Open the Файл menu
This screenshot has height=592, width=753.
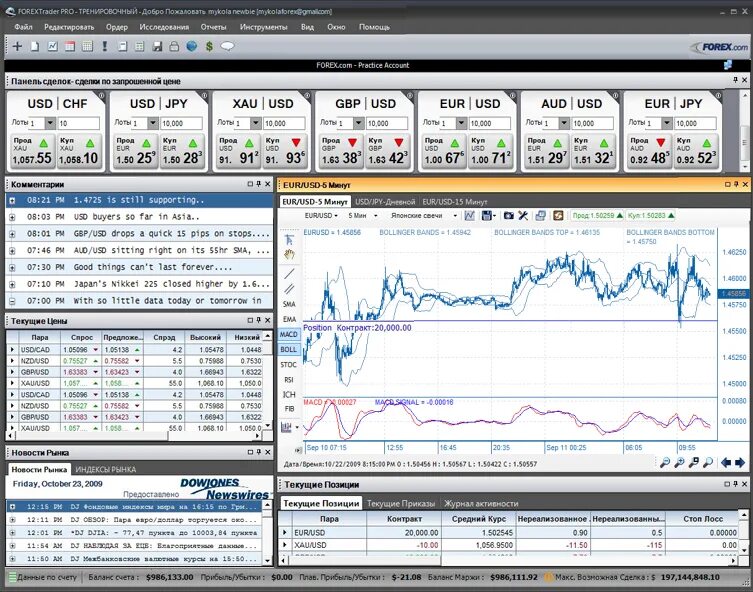pyautogui.click(x=24, y=27)
